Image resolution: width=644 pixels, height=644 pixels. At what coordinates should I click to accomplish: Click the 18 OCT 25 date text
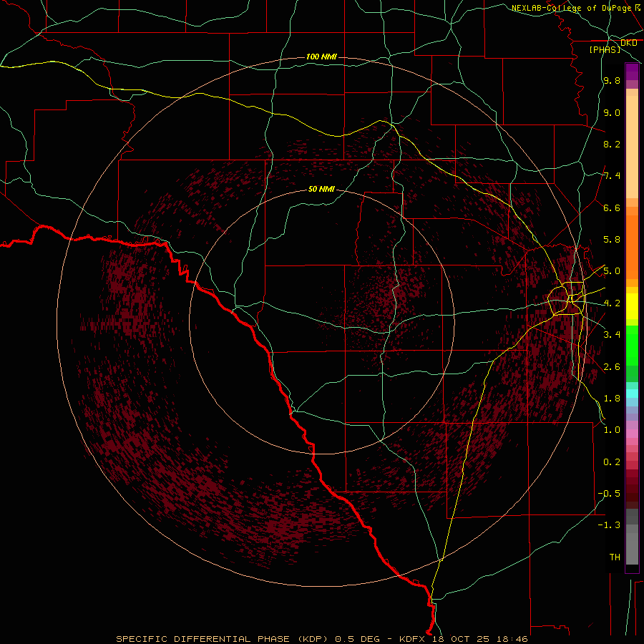click(x=460, y=639)
